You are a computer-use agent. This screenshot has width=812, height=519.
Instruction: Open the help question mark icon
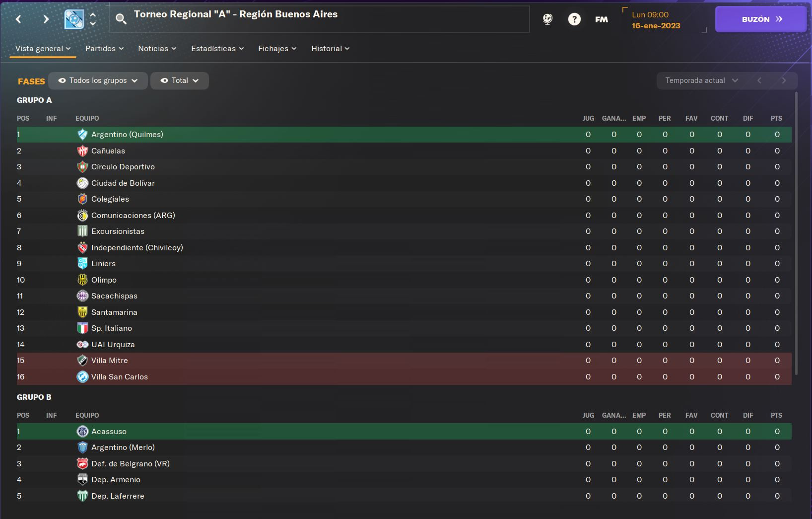[x=574, y=19]
